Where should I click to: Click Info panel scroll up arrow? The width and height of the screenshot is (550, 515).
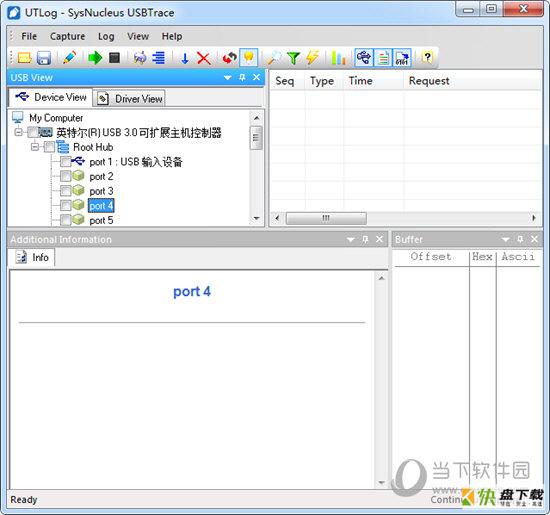[381, 278]
